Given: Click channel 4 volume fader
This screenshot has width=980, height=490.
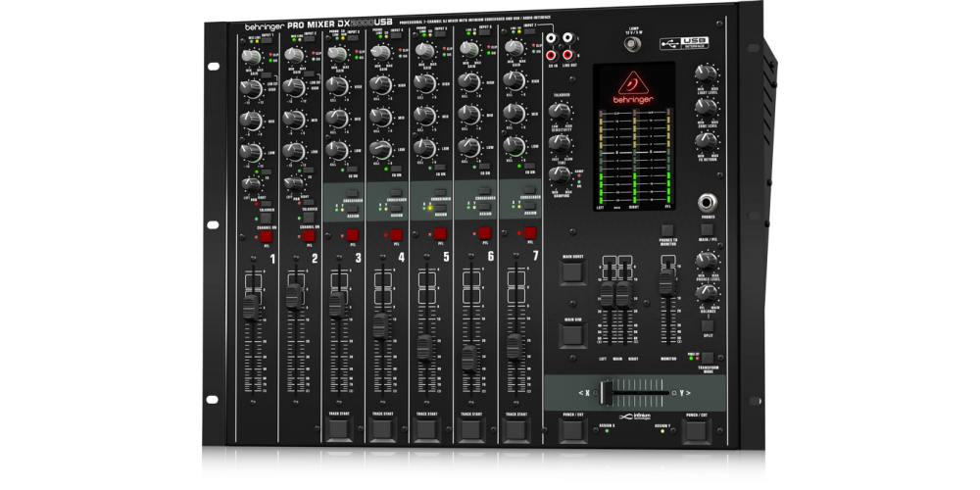Looking at the screenshot, I should pyautogui.click(x=380, y=326).
